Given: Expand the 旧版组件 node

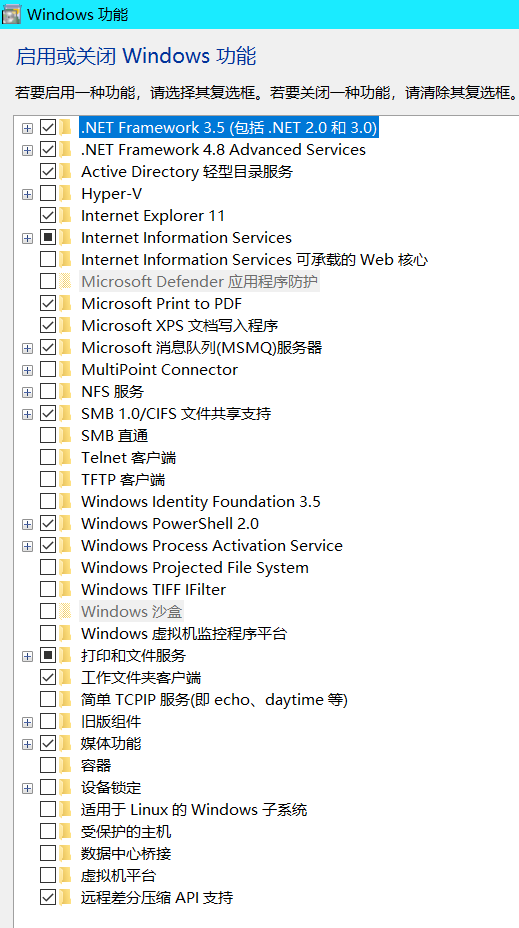Looking at the screenshot, I should [x=27, y=722].
